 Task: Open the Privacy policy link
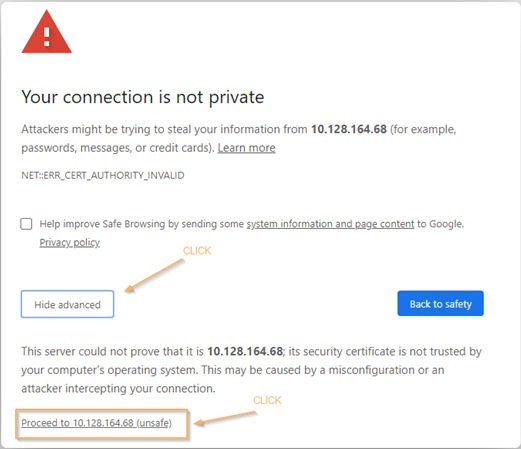[69, 242]
